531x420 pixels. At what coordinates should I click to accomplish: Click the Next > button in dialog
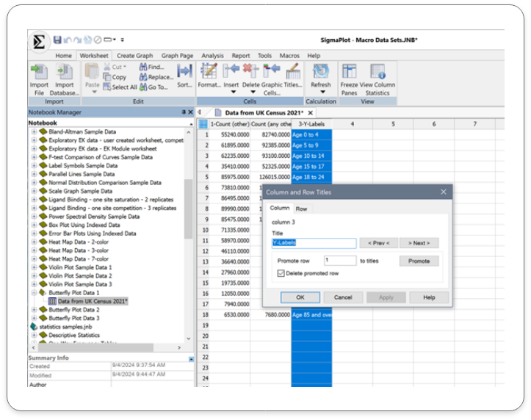[x=419, y=243]
